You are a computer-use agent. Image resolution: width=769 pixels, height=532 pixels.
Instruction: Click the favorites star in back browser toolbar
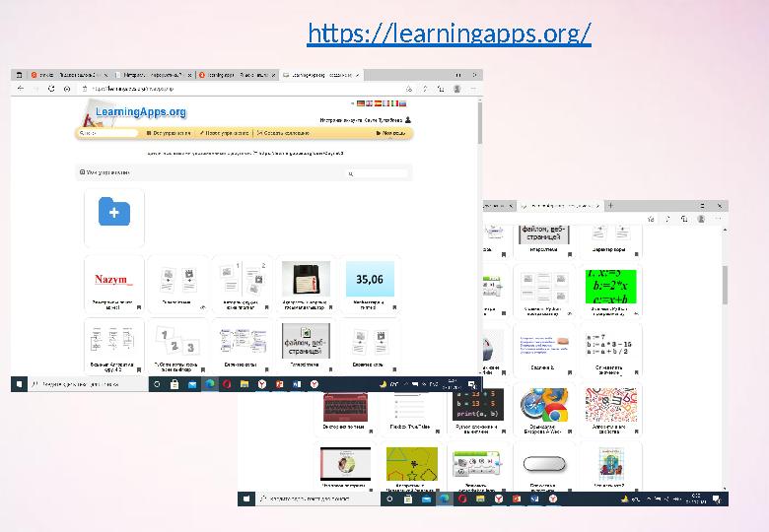[x=651, y=219]
